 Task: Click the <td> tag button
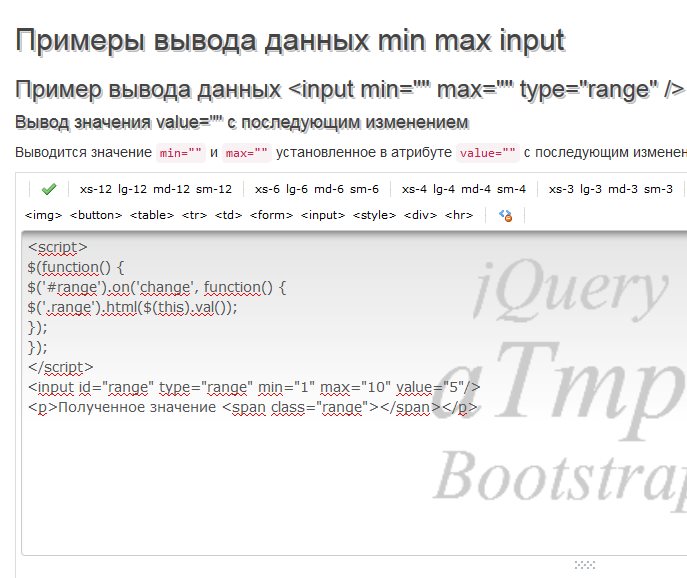[x=228, y=215]
